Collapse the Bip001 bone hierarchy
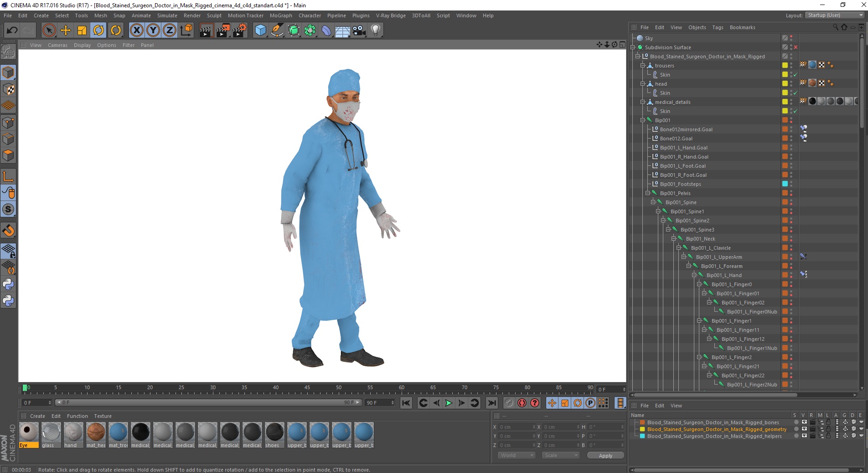868x473 pixels. (643, 120)
